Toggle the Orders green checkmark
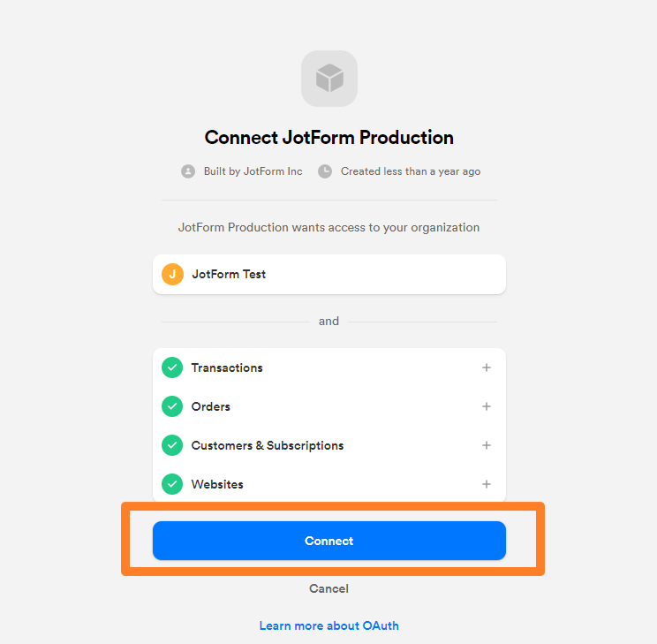Screen dimensions: 657x644 (x=172, y=406)
